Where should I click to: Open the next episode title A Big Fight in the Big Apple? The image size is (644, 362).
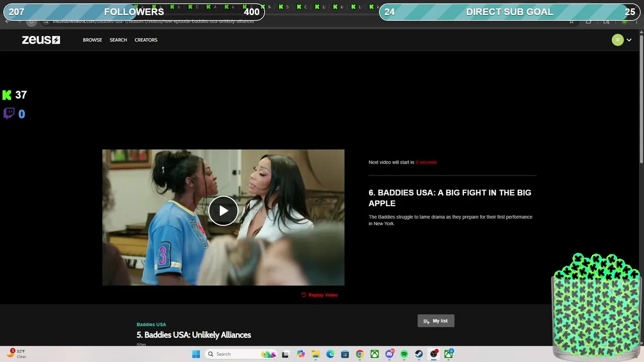tap(450, 198)
